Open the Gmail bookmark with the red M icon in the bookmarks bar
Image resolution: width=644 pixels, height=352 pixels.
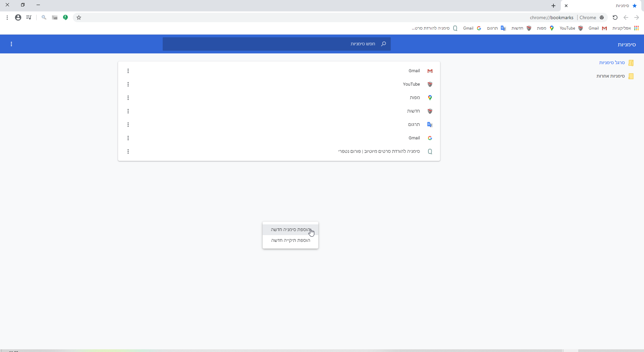[598, 28]
